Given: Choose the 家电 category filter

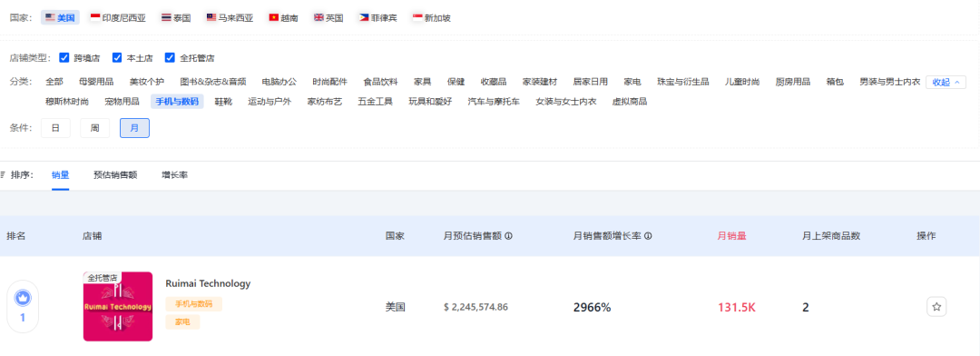Looking at the screenshot, I should point(632,82).
